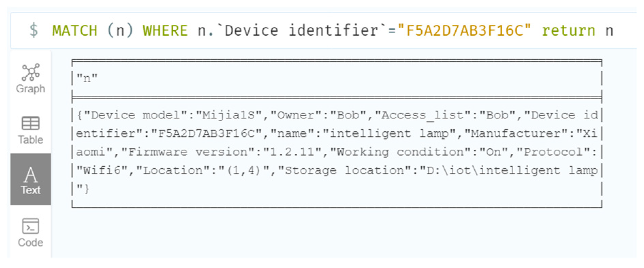This screenshot has height=268, width=644.
Task: Click the grid-shaped Table view icon
Action: tap(31, 123)
